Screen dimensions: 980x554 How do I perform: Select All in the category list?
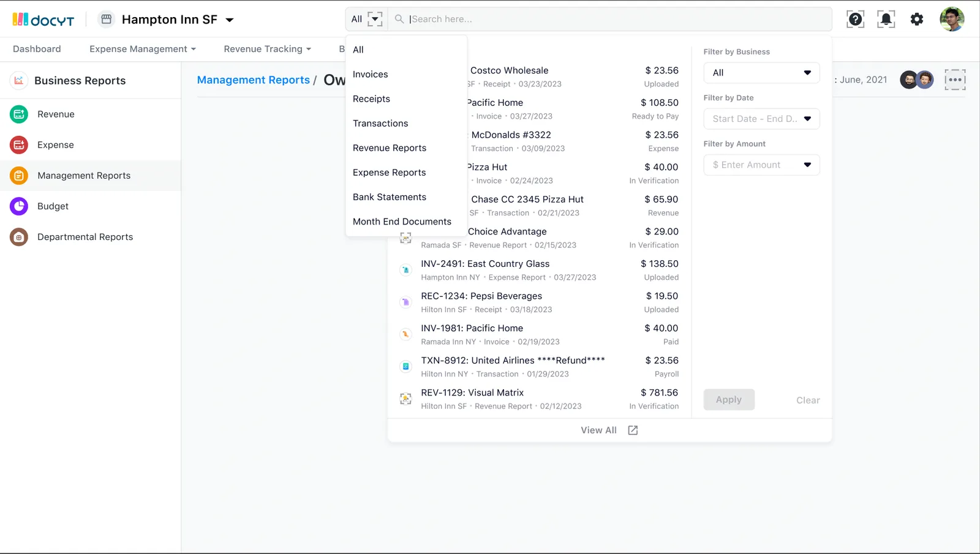[x=406, y=50]
